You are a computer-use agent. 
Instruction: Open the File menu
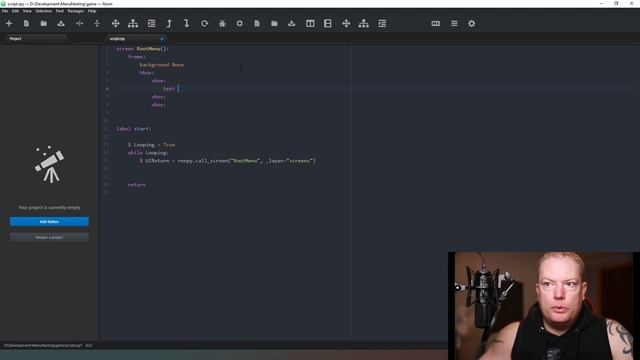click(x=5, y=11)
